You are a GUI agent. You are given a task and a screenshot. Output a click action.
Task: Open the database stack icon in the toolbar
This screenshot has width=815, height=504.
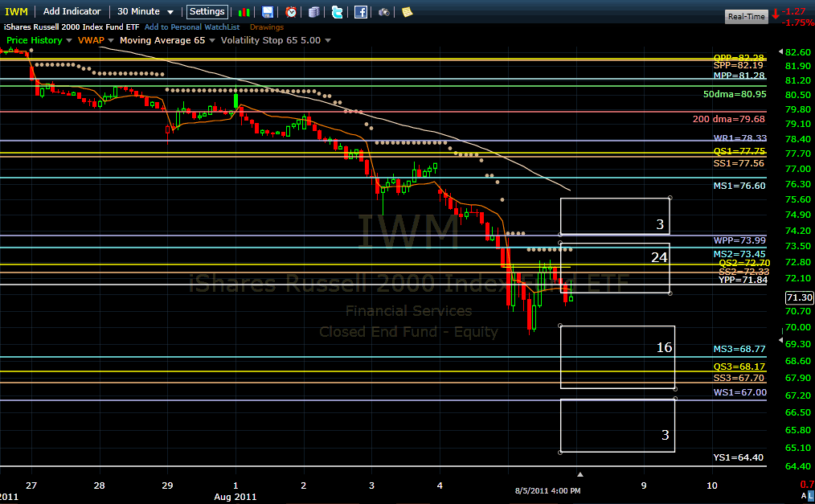(314, 12)
